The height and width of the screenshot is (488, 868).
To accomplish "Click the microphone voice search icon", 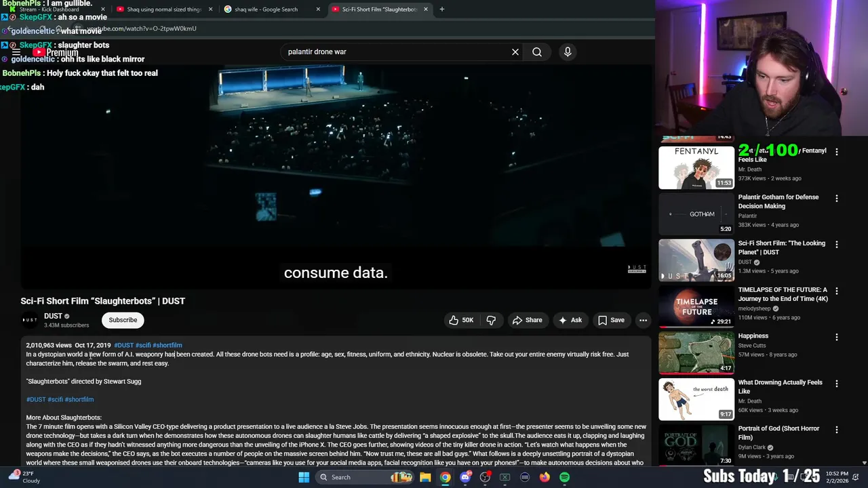I will pos(568,52).
